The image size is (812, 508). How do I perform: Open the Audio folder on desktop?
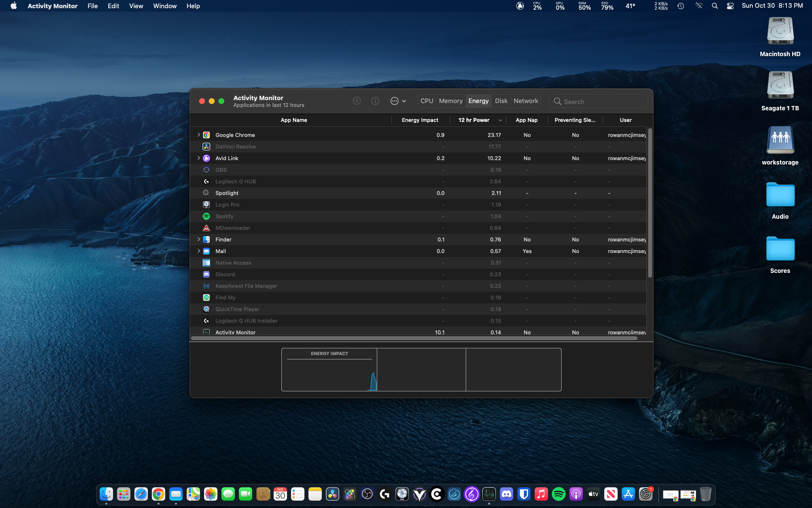coord(780,195)
